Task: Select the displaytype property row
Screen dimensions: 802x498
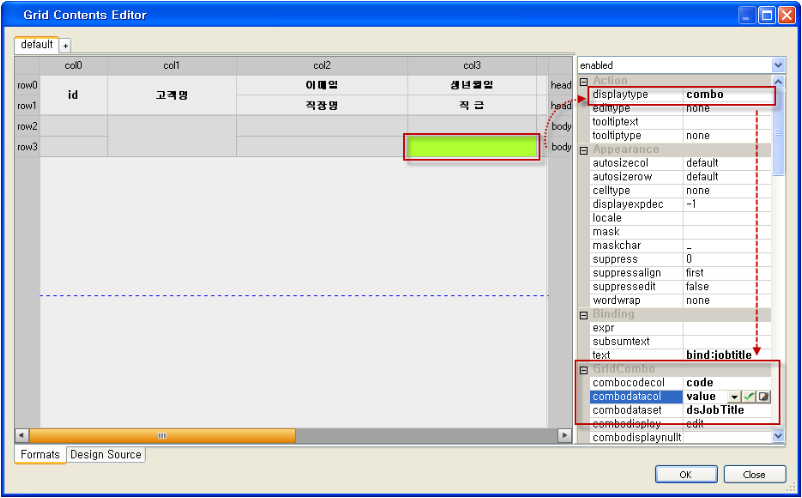Action: pyautogui.click(x=680, y=95)
